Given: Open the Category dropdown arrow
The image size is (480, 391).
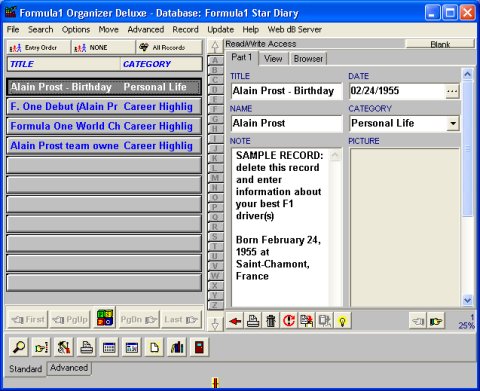Looking at the screenshot, I should coord(453,123).
